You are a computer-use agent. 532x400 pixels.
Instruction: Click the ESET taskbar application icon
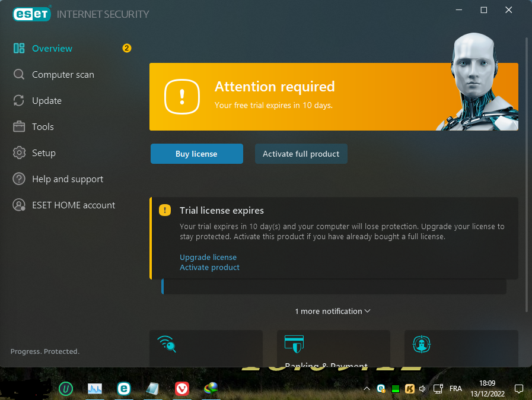[124, 389]
